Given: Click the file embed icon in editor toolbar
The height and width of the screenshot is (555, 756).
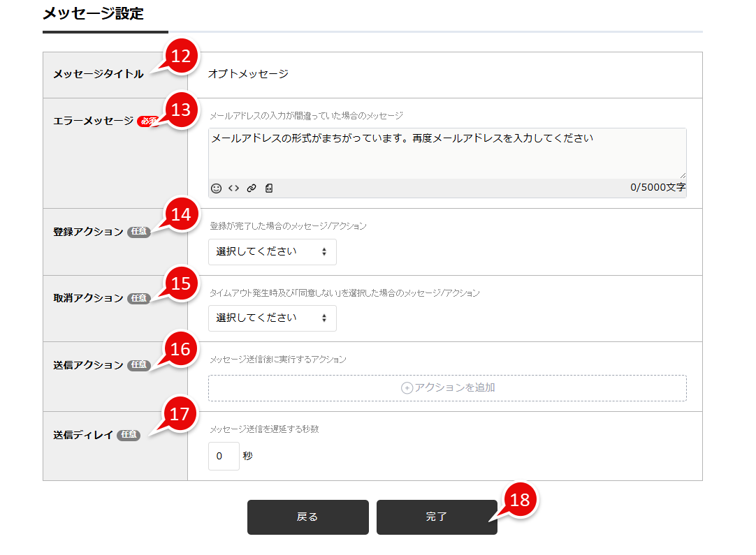Looking at the screenshot, I should pyautogui.click(x=268, y=188).
